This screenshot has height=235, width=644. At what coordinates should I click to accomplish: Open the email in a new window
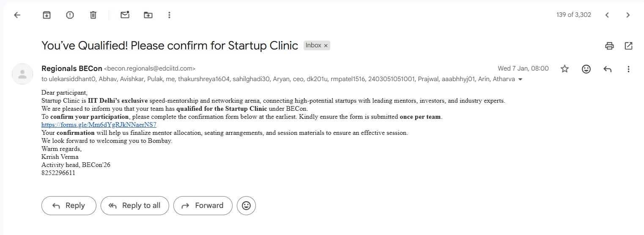pyautogui.click(x=629, y=46)
